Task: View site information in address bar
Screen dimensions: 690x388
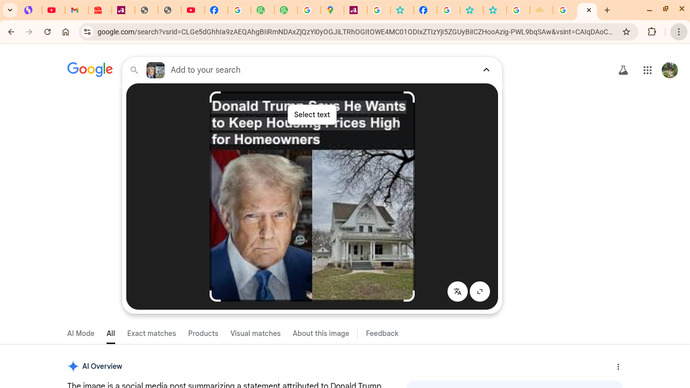Action: pos(87,32)
